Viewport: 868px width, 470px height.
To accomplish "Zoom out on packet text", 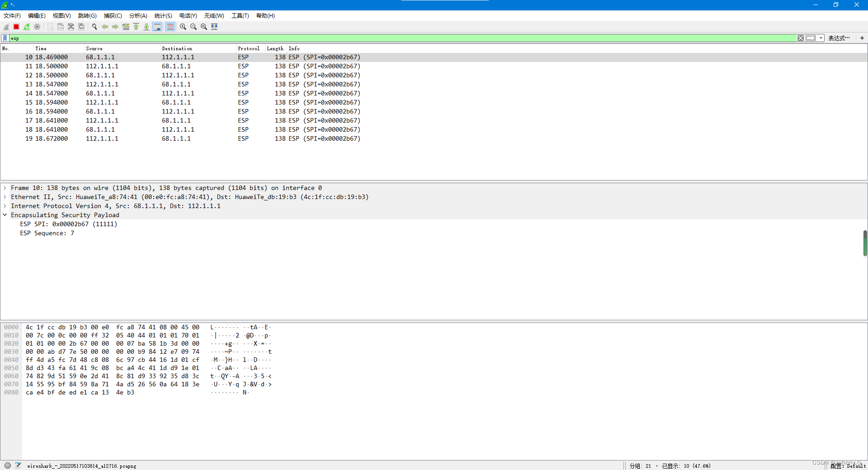I will (193, 27).
